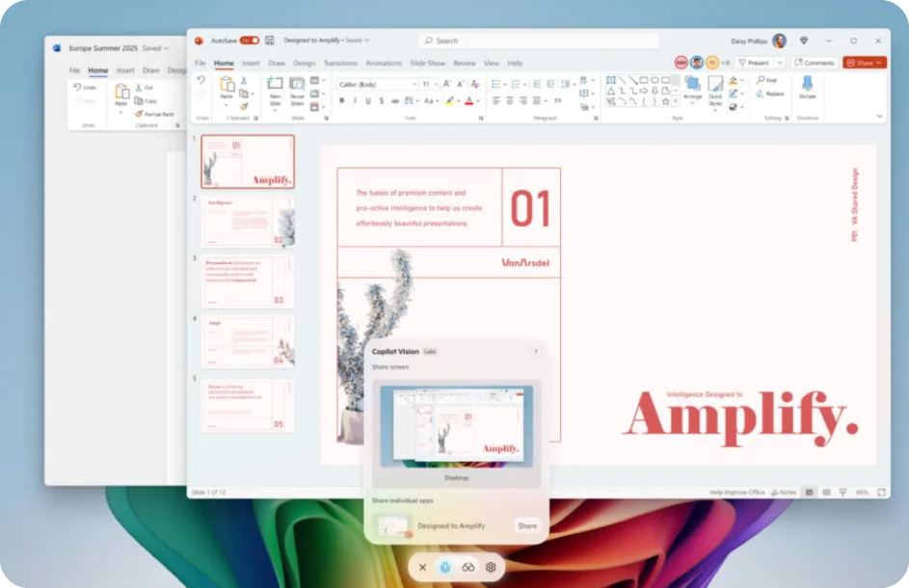
Task: Click Replace in the Editing group
Action: (x=770, y=94)
